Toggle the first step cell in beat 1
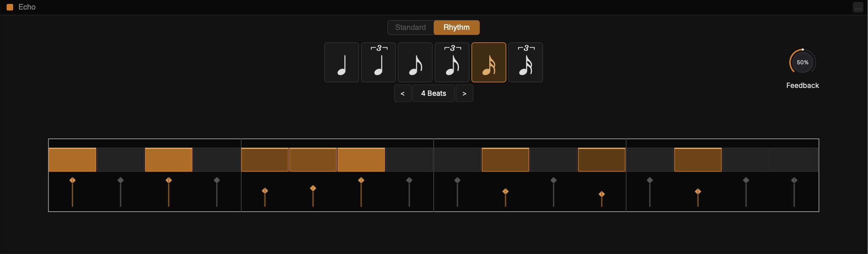The width and height of the screenshot is (868, 254). pos(73,160)
